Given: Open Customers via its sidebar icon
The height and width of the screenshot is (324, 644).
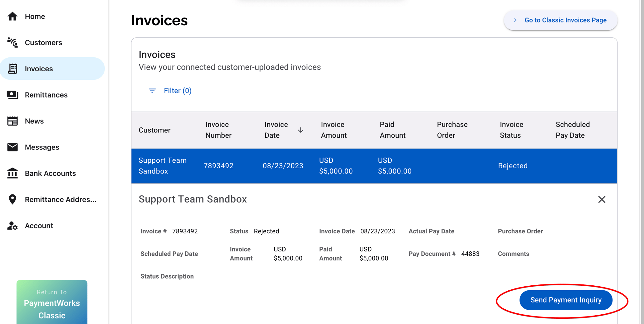Looking at the screenshot, I should click(x=12, y=43).
